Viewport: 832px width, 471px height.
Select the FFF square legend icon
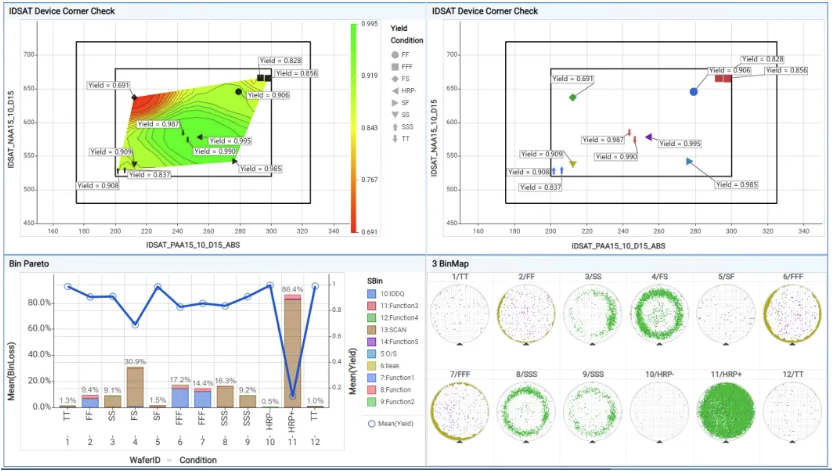395,65
